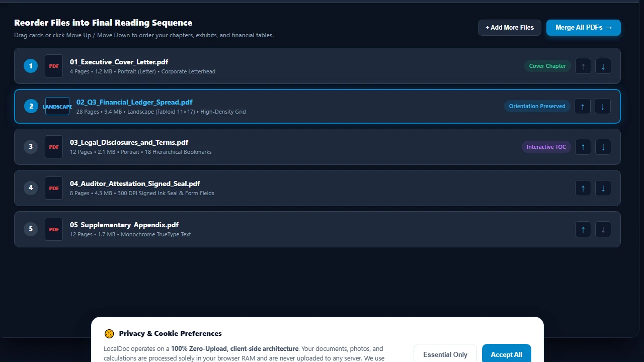Click '28 Pages • 9.4 MB' details line

coord(161,112)
